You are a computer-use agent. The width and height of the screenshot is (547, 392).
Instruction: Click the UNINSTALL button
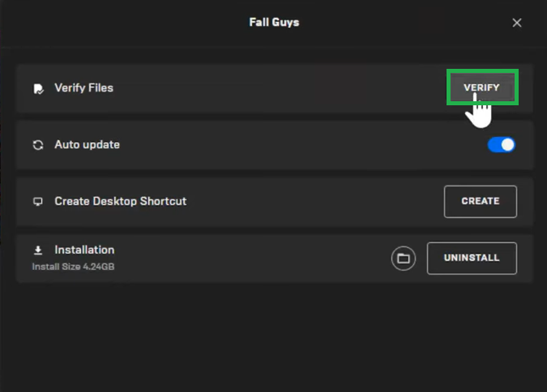(x=472, y=258)
